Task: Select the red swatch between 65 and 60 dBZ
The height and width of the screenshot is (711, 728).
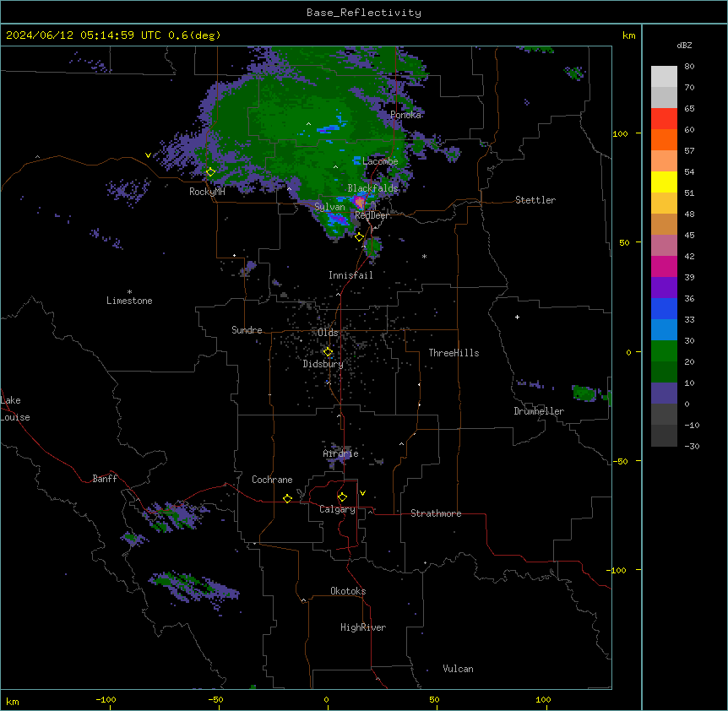Action: [664, 118]
